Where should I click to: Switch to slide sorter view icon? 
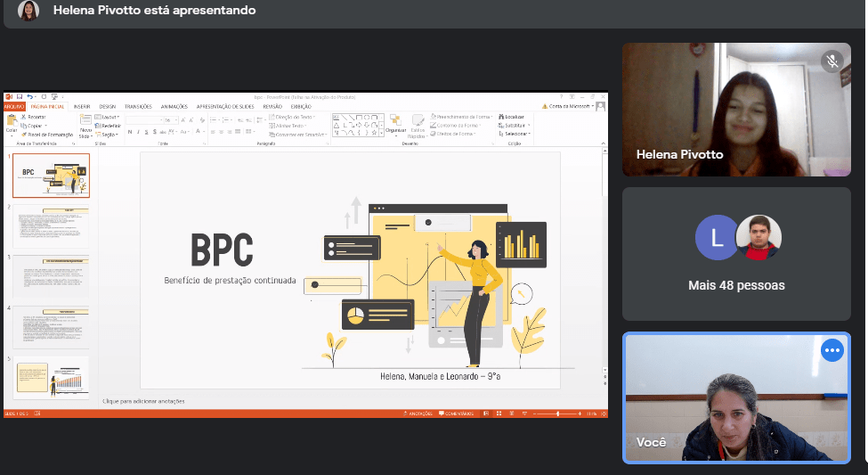(x=498, y=414)
